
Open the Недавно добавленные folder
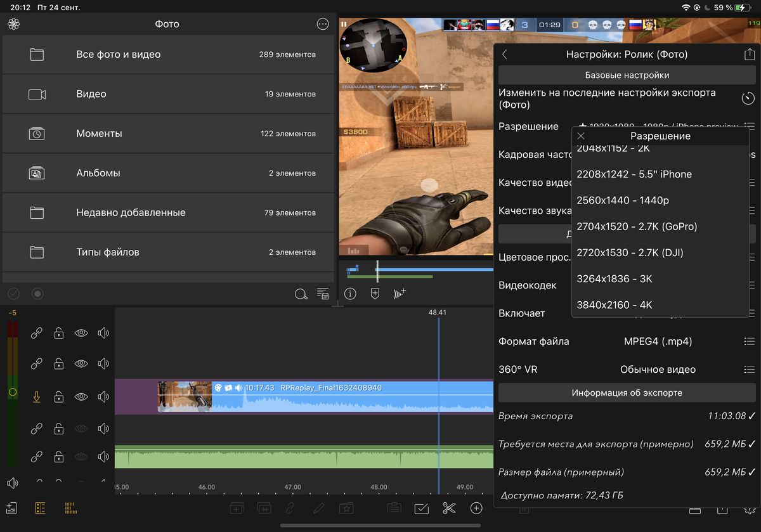168,212
